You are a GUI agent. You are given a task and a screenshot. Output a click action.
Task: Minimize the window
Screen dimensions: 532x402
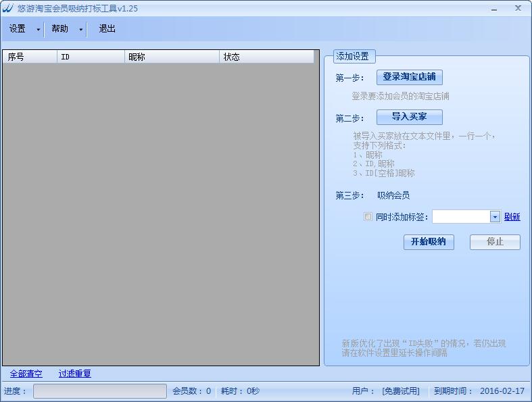[x=494, y=9]
